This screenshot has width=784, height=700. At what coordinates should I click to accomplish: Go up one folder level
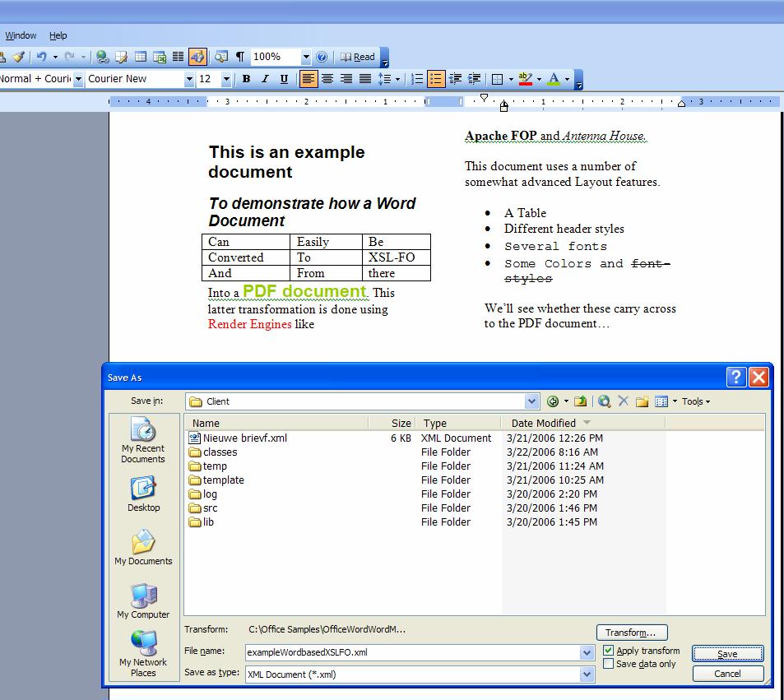(x=581, y=401)
